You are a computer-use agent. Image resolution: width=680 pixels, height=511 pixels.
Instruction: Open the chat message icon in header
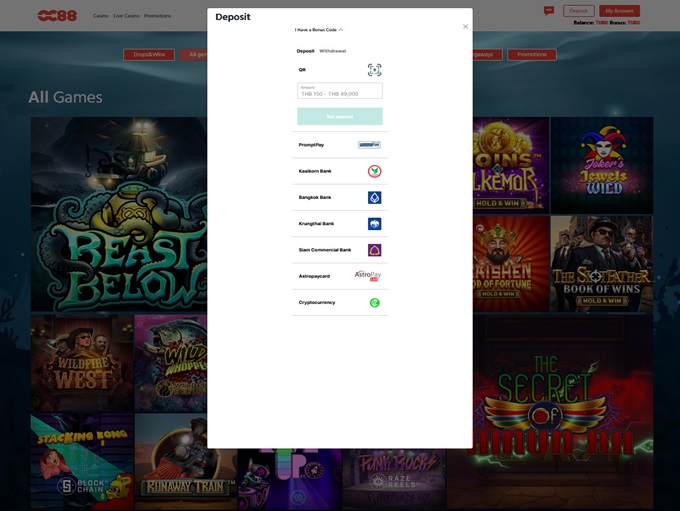549,11
